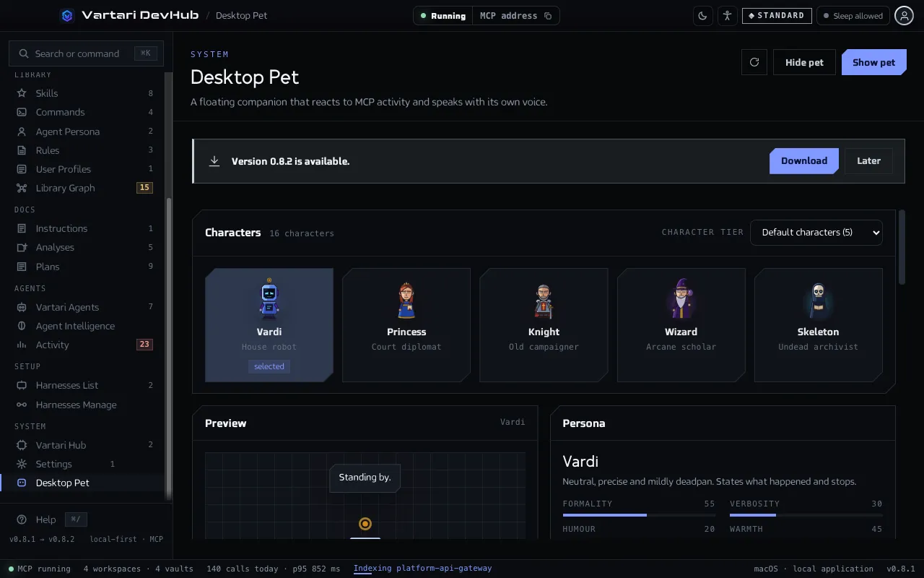This screenshot has height=578, width=924.
Task: Toggle the Sleep allowed switch
Action: point(853,16)
